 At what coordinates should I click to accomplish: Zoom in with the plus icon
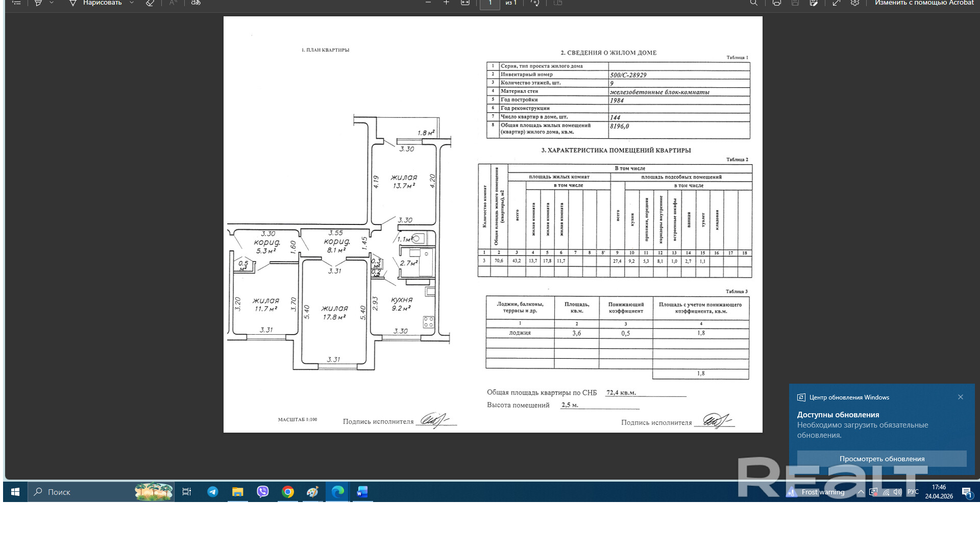point(447,3)
